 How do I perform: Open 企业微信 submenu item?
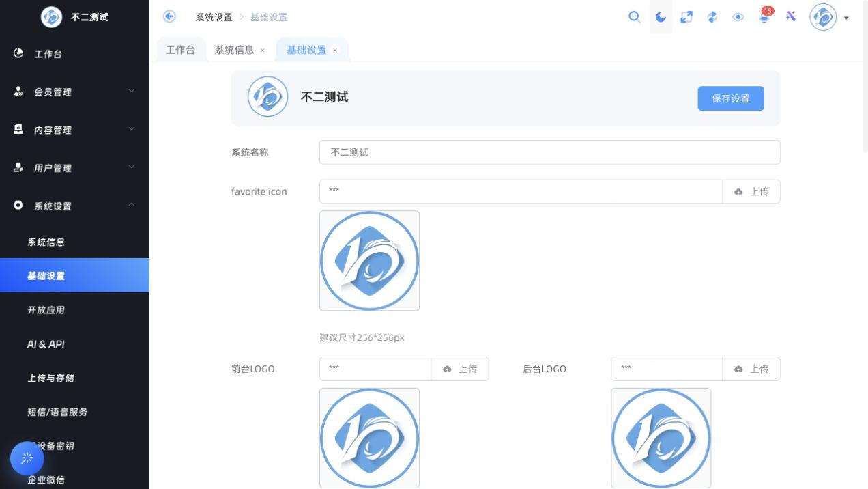[74, 479]
